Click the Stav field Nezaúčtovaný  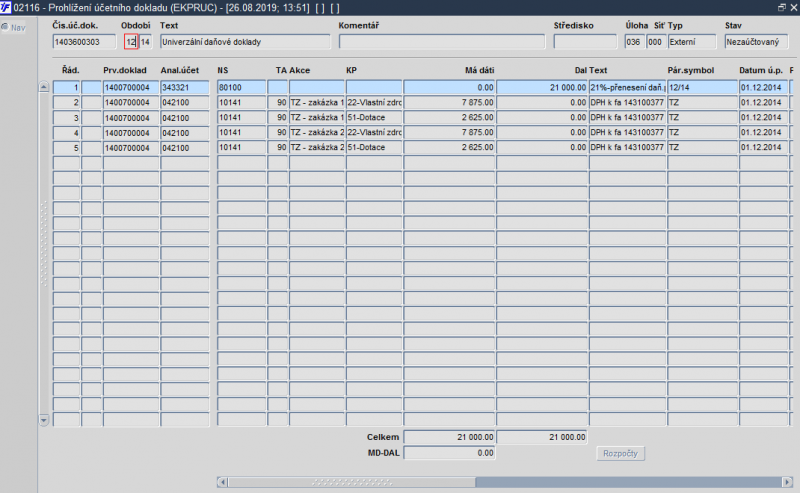756,42
